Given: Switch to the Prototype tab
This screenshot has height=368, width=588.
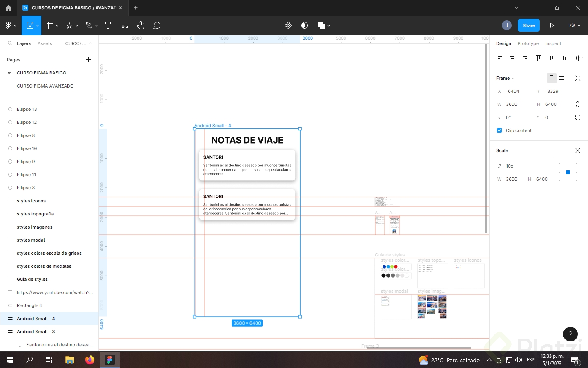Looking at the screenshot, I should pyautogui.click(x=528, y=43).
